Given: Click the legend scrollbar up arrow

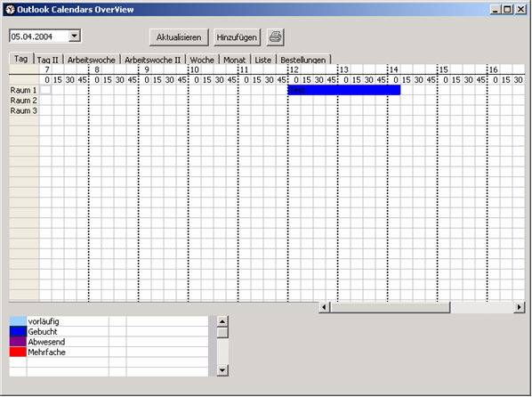Looking at the screenshot, I should tap(222, 321).
